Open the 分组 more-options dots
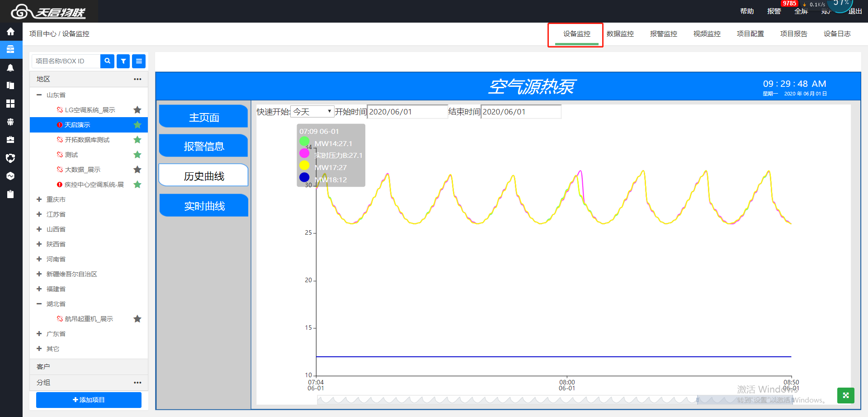Viewport: 868px width, 417px height. [x=137, y=383]
